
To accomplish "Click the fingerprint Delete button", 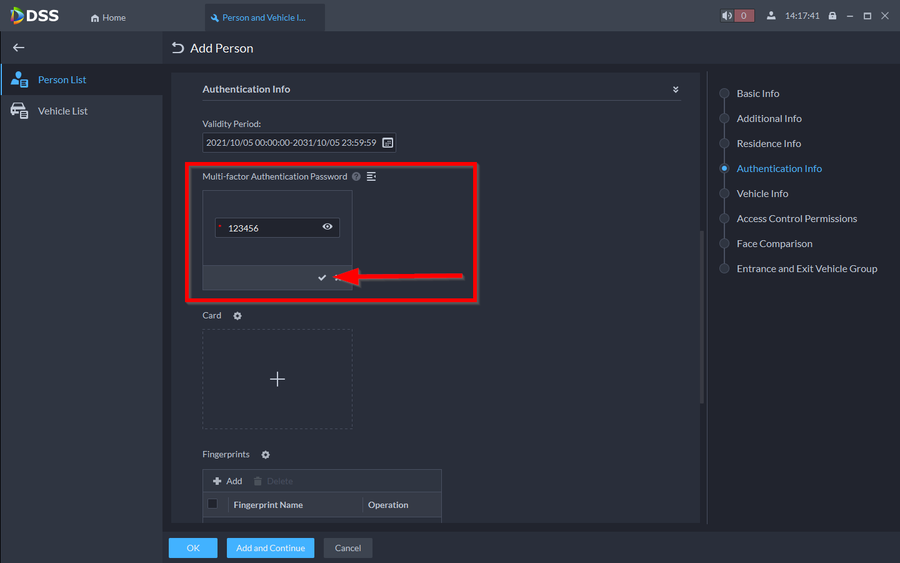I will click(x=273, y=481).
